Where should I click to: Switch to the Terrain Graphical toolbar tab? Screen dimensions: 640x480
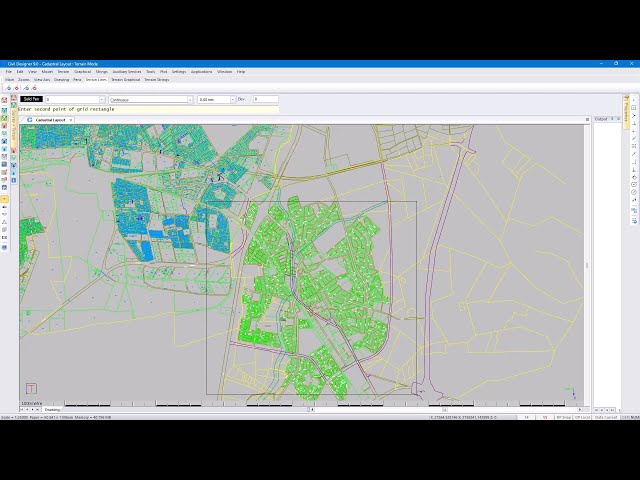tap(126, 80)
